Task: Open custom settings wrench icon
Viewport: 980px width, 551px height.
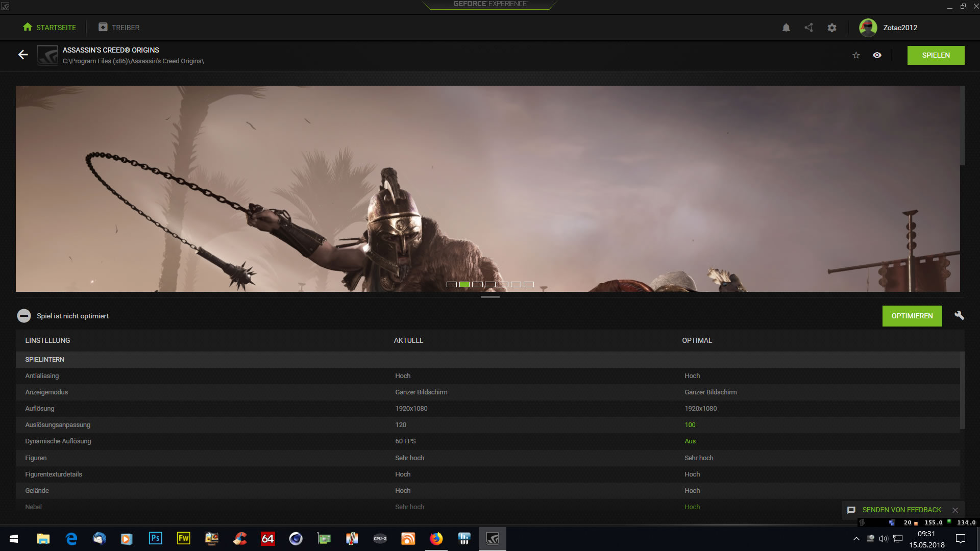Action: [959, 316]
